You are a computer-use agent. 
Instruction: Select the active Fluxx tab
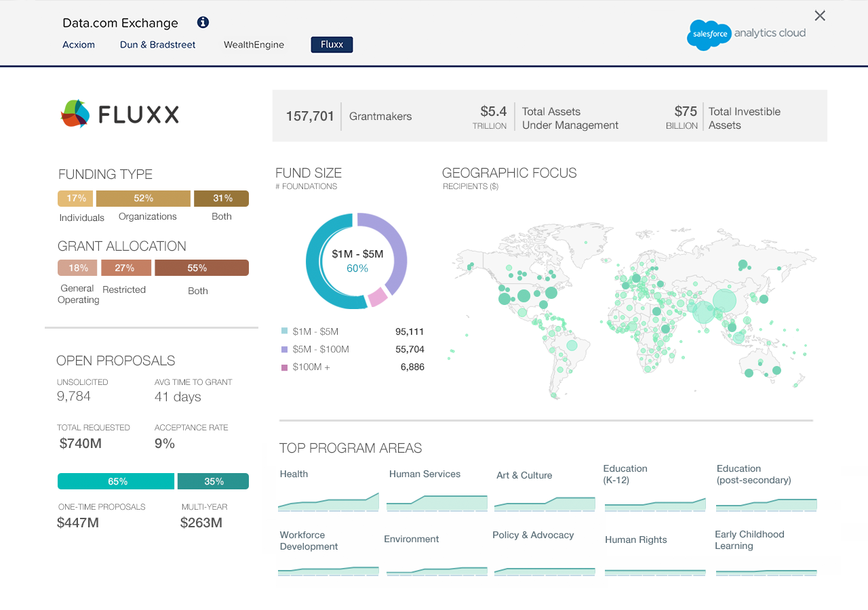pyautogui.click(x=332, y=45)
